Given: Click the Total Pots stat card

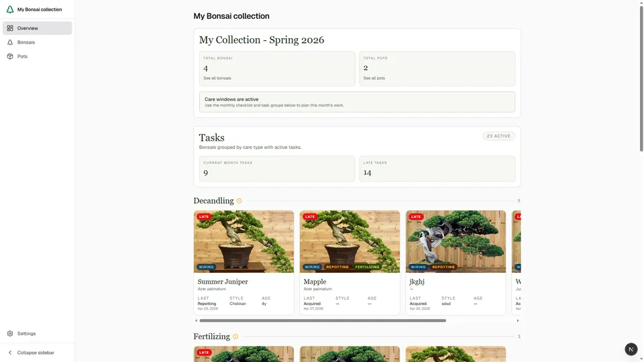Looking at the screenshot, I should pos(437,68).
